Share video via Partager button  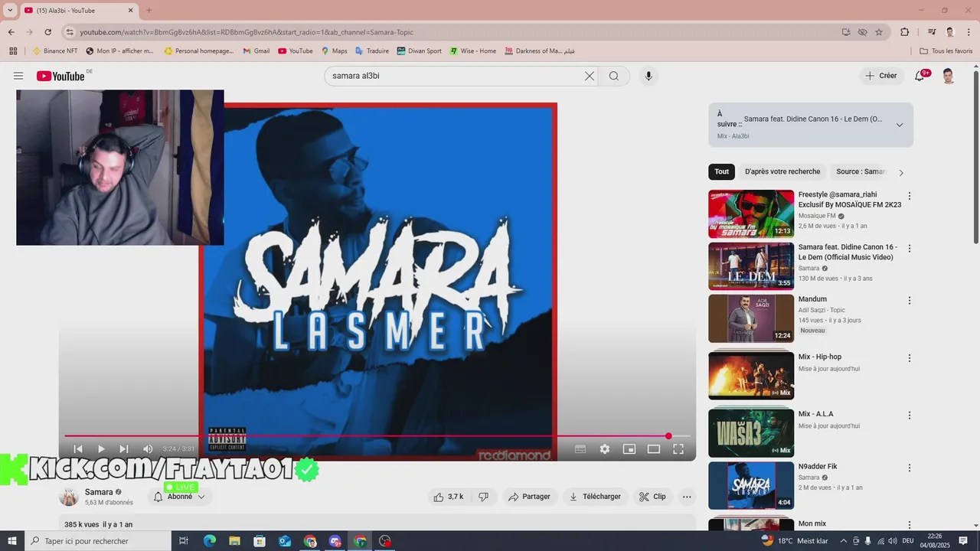tap(530, 497)
